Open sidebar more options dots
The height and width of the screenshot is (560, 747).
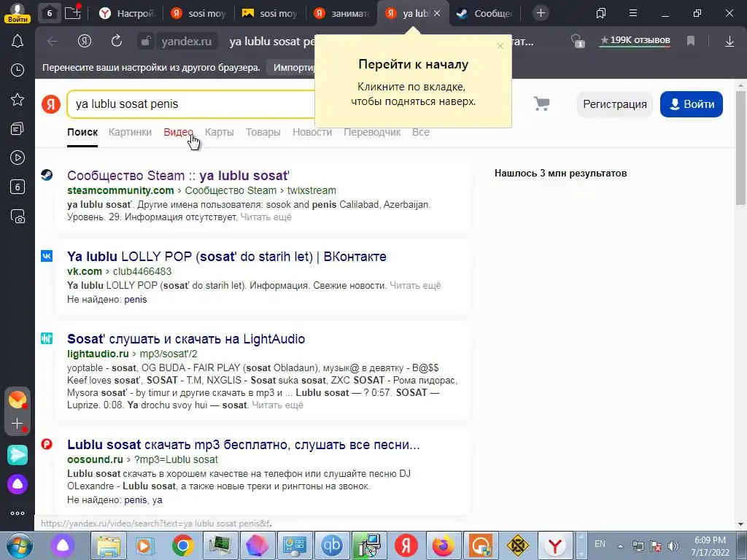[18, 513]
